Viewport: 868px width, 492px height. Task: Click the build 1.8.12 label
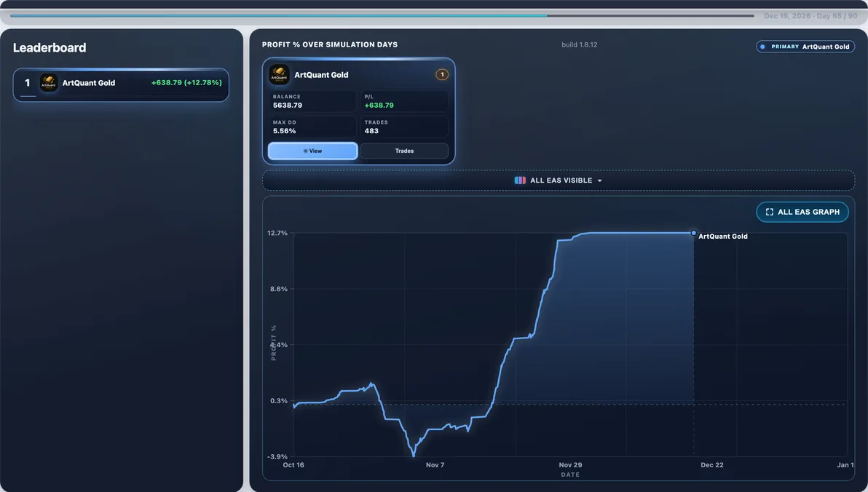pos(579,45)
